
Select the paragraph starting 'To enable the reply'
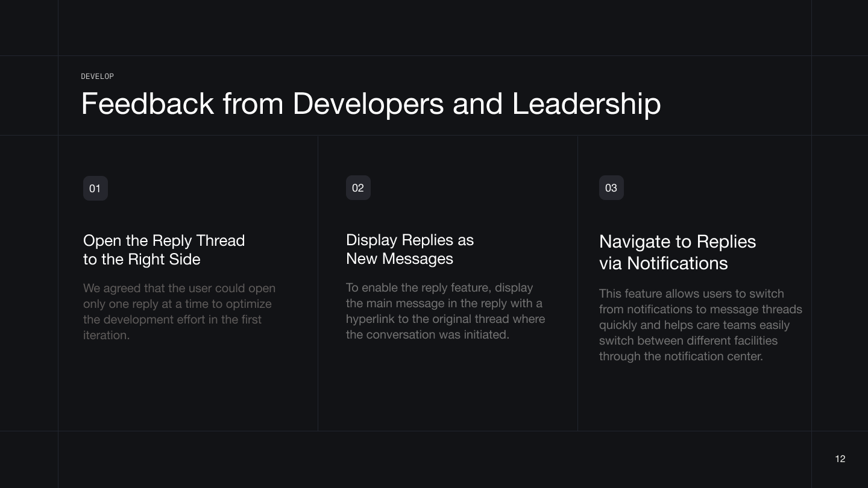[x=445, y=311]
